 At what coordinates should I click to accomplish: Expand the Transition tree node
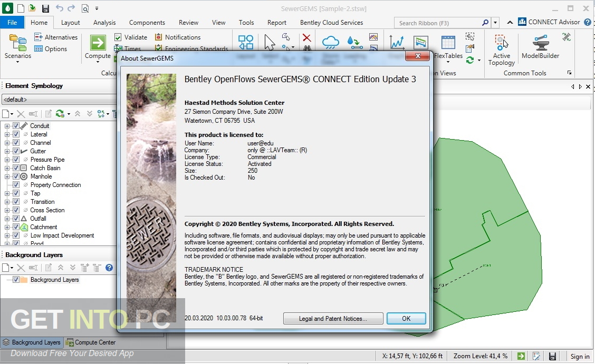point(7,202)
